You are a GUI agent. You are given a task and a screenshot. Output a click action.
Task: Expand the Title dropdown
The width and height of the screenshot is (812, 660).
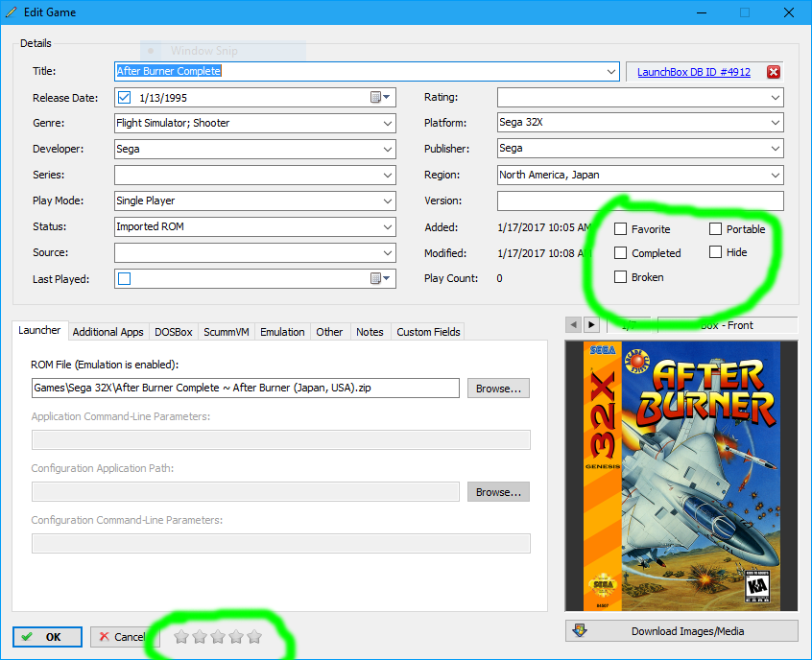pyautogui.click(x=611, y=71)
